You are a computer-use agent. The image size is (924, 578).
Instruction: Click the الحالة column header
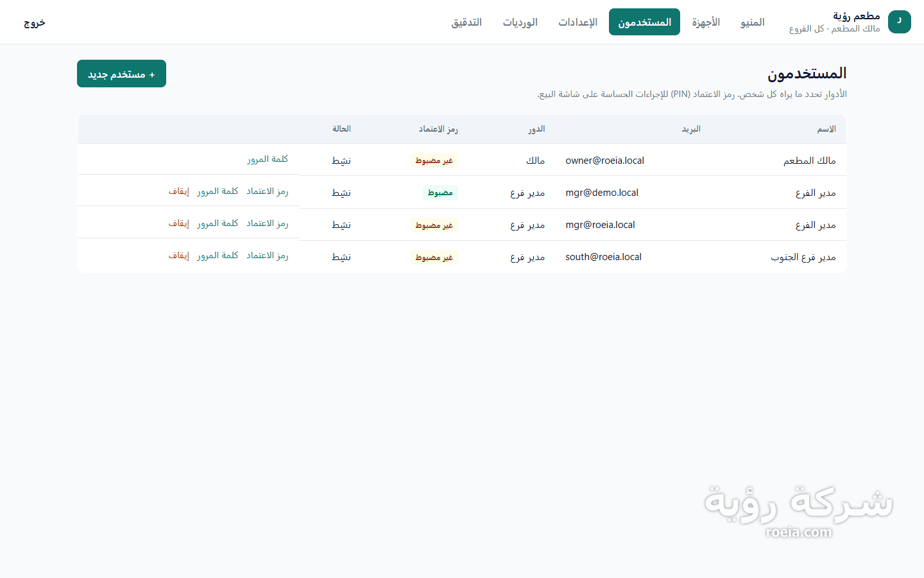pos(341,129)
